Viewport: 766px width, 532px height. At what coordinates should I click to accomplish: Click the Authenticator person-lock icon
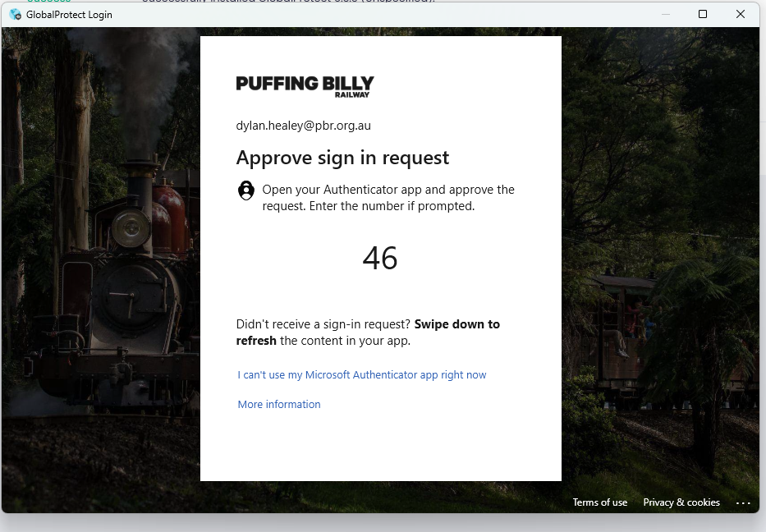pos(245,190)
